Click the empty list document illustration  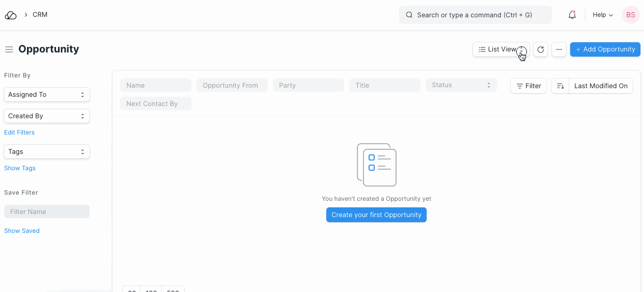coord(377,165)
